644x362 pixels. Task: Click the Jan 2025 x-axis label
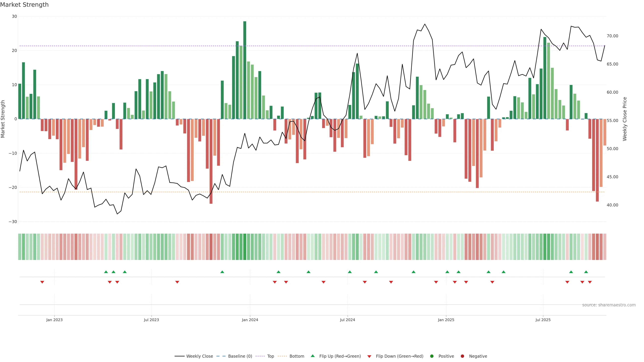[x=446, y=320]
